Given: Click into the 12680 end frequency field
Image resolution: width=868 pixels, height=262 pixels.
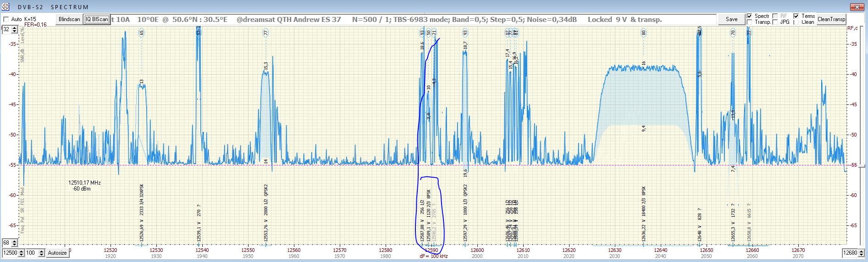Looking at the screenshot, I should (850, 253).
